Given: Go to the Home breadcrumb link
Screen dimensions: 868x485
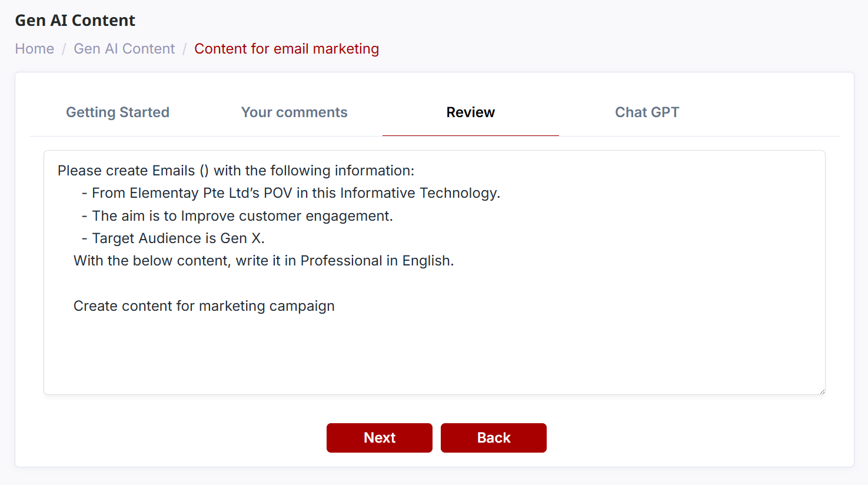Looking at the screenshot, I should pyautogui.click(x=34, y=49).
